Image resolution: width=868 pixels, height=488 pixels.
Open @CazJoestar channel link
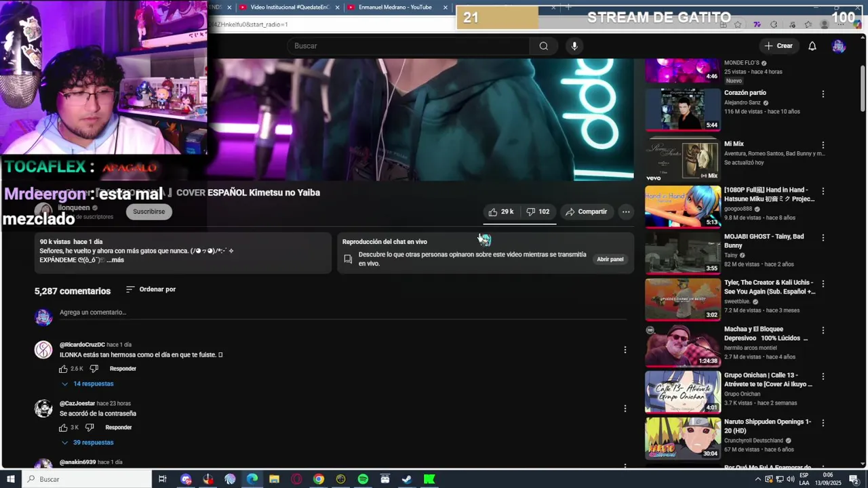pos(77,404)
